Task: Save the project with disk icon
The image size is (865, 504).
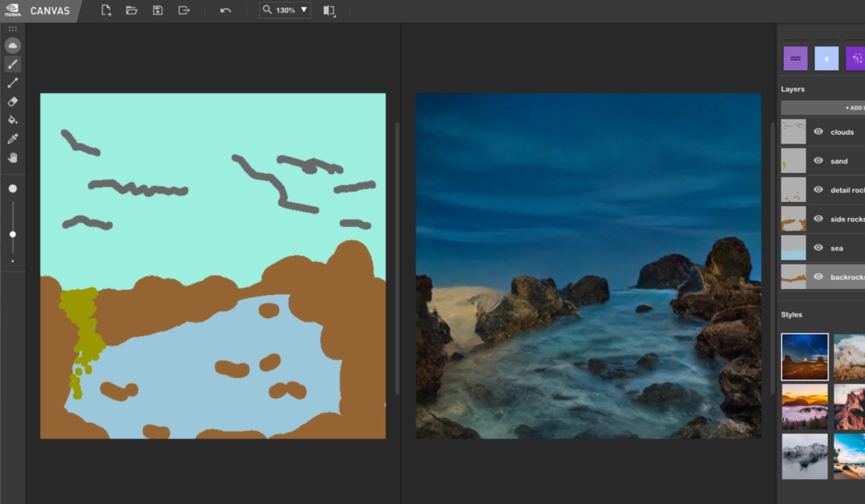Action: [158, 10]
